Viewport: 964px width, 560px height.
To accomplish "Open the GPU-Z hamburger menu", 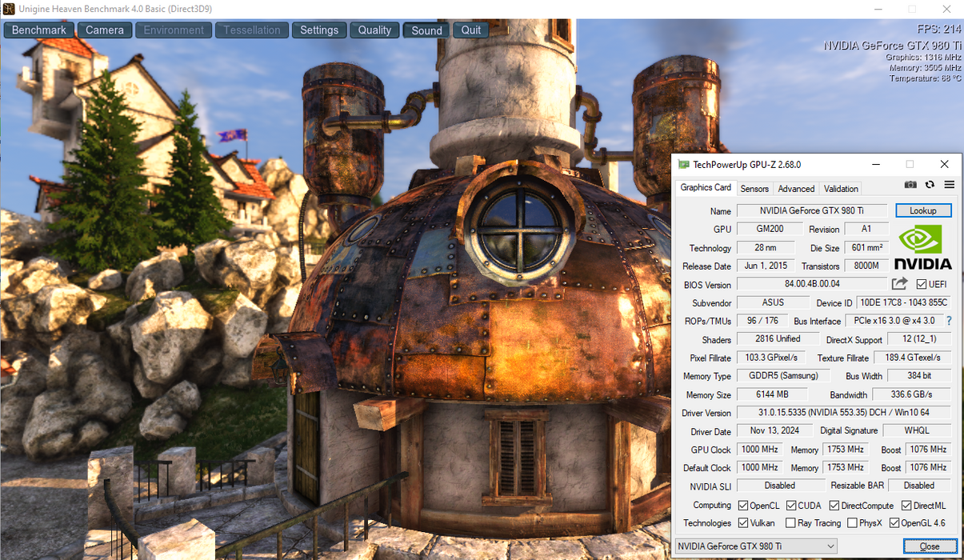I will [x=949, y=185].
